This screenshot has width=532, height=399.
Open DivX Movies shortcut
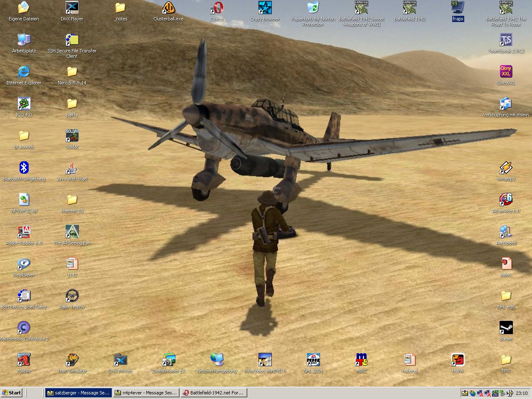pyautogui.click(x=120, y=363)
